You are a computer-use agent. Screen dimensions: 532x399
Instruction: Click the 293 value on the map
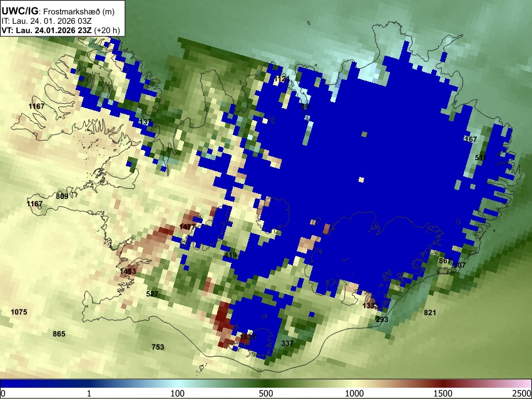coord(382,320)
